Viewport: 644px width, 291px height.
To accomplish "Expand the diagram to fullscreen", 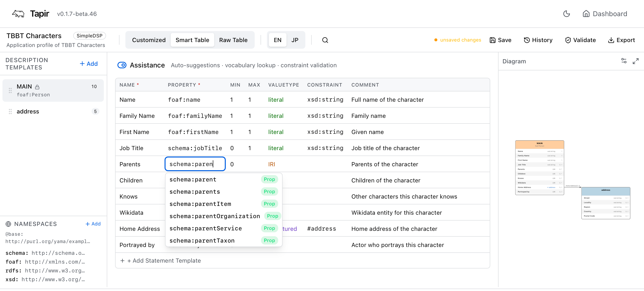I will [x=635, y=61].
